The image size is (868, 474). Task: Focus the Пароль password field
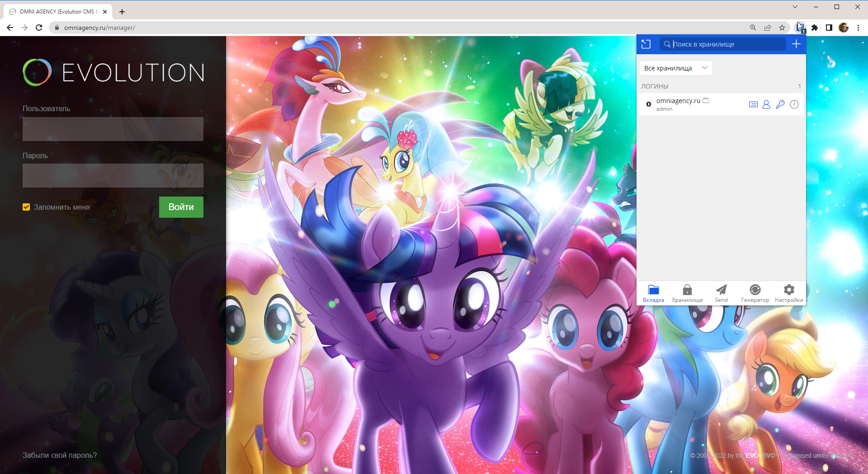point(113,175)
